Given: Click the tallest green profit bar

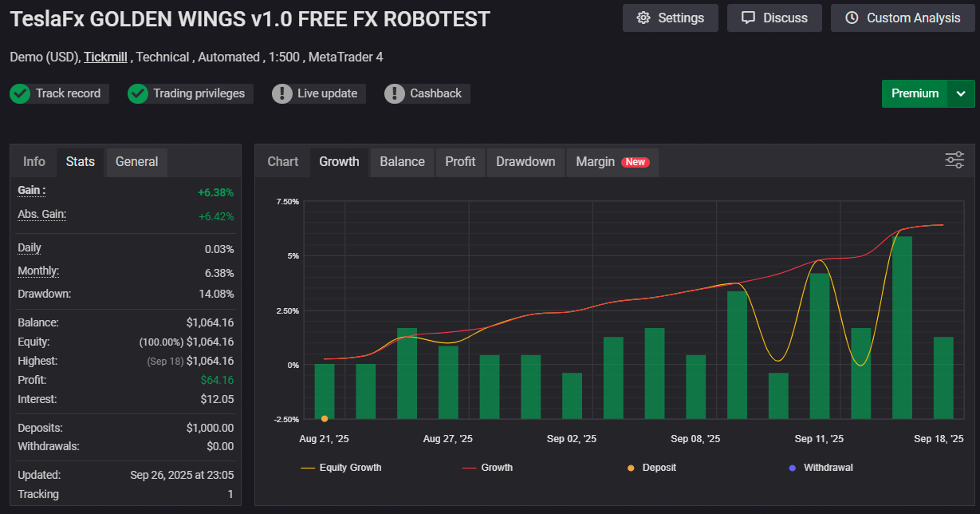Looking at the screenshot, I should (902, 327).
